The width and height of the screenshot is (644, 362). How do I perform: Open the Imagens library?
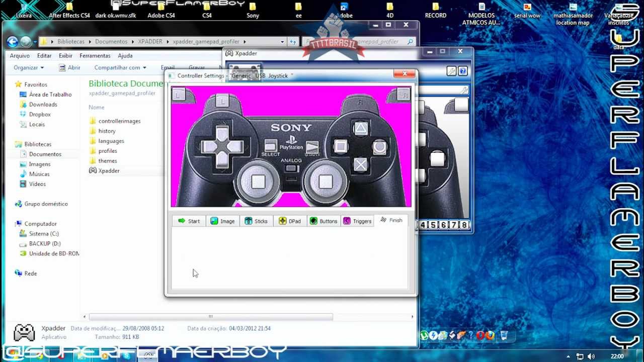[40, 164]
